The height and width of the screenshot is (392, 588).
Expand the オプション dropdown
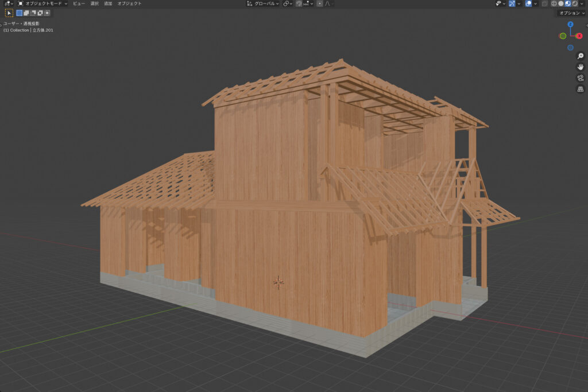571,13
